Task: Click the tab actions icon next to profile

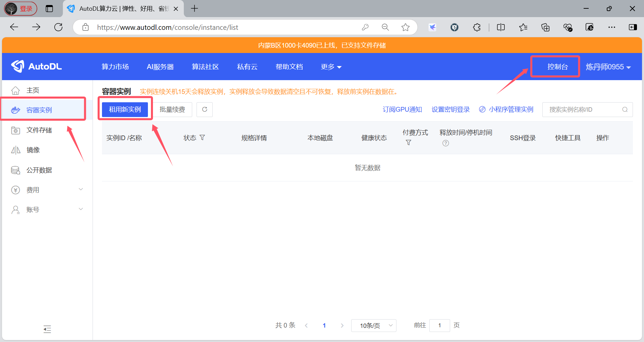Action: click(x=49, y=9)
